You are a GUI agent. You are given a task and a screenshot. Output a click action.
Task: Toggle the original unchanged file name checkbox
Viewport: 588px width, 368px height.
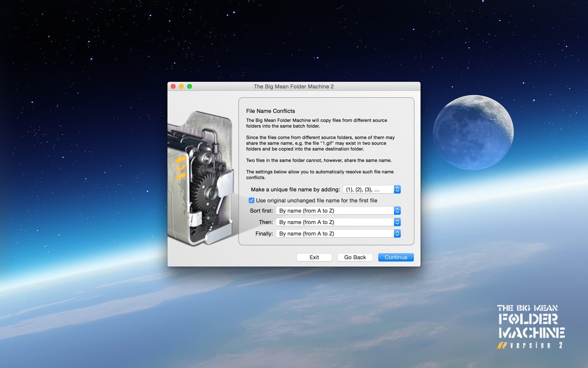[251, 201]
